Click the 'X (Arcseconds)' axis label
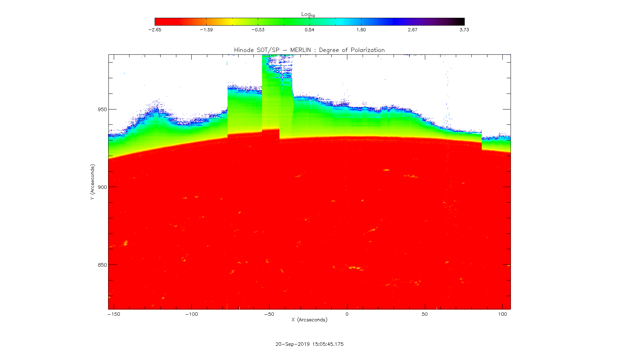 tap(309, 320)
